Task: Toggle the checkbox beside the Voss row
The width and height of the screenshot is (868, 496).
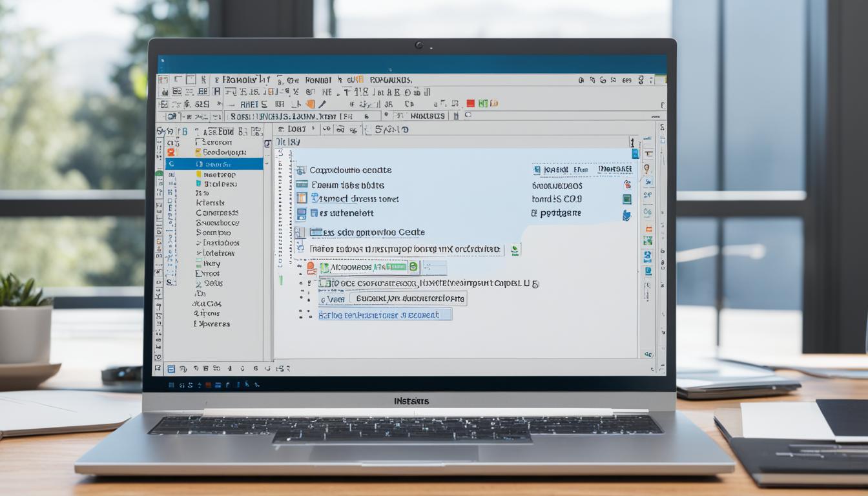Action: point(324,298)
